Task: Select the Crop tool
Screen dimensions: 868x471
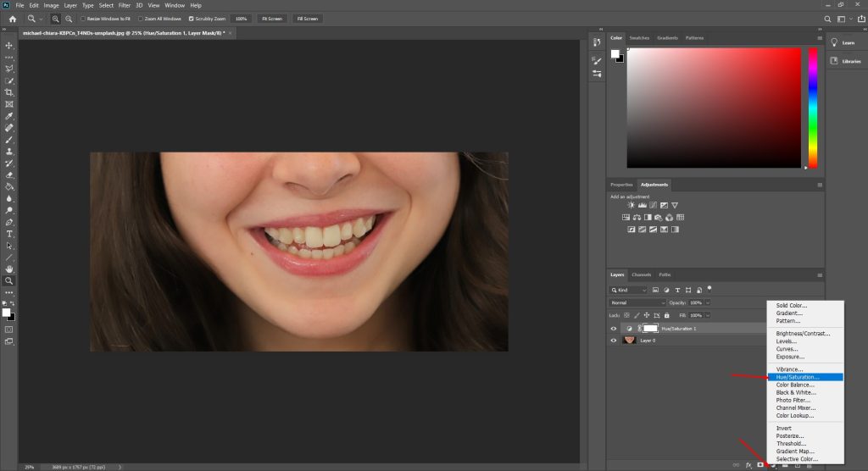Action: (x=9, y=92)
